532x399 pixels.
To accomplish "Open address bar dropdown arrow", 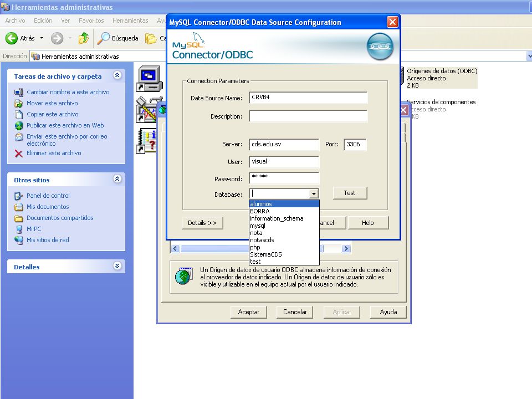I will 529,56.
